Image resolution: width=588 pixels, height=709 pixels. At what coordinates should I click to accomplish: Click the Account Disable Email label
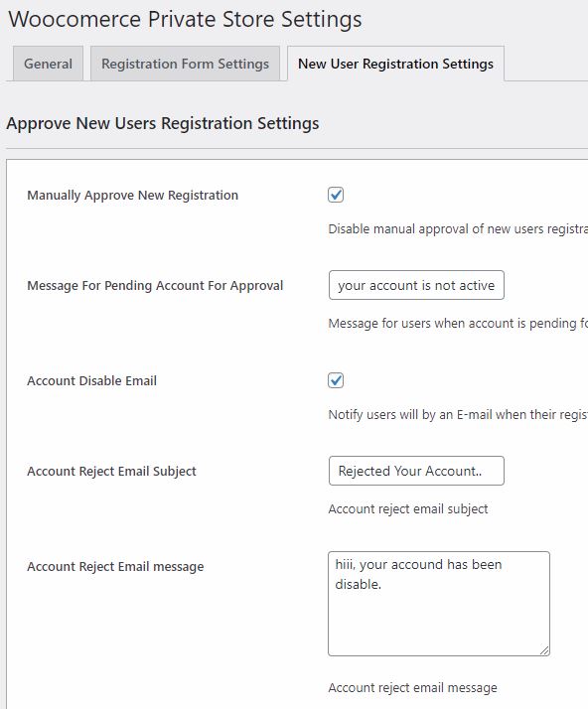(x=91, y=380)
